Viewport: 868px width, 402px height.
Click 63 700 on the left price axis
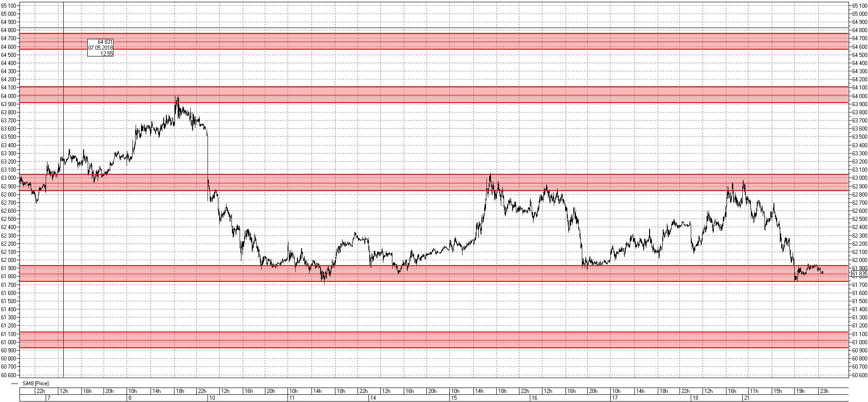tap(9, 121)
